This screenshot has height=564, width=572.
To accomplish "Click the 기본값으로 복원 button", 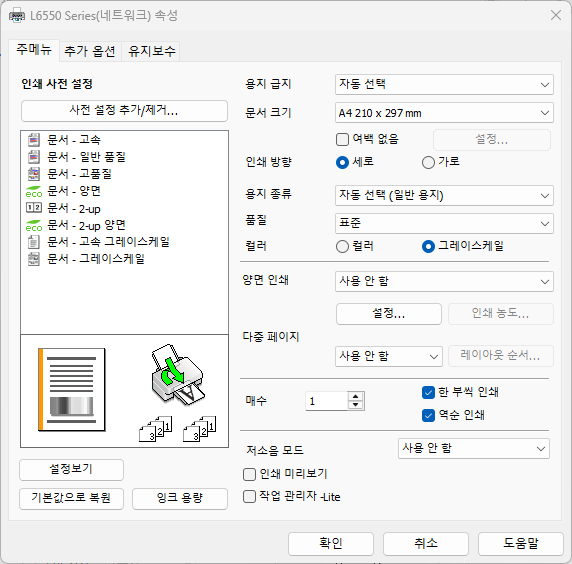I will pyautogui.click(x=72, y=498).
